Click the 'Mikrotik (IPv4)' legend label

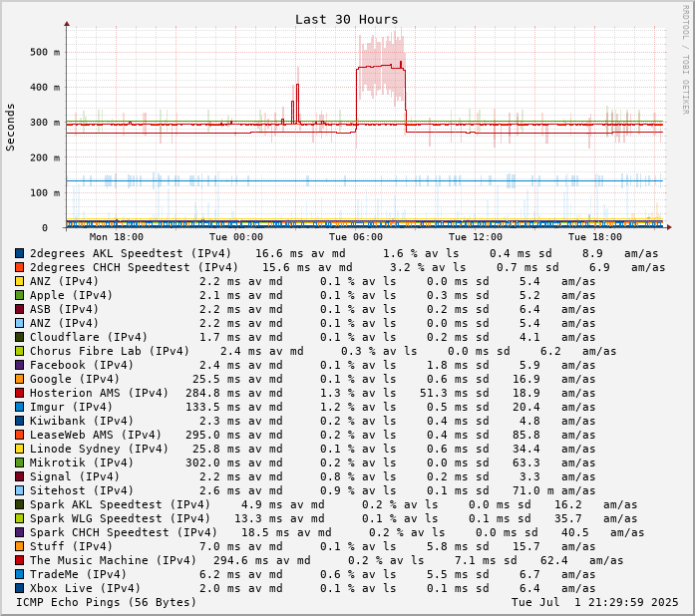click(x=82, y=462)
